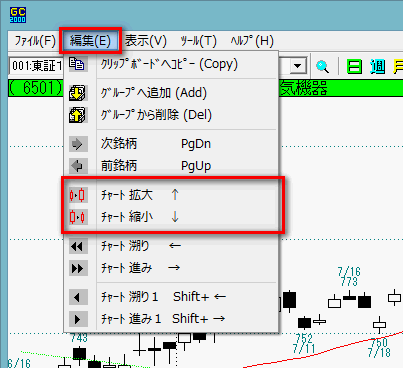The width and height of the screenshot is (403, 368).
Task: Click the add to group icon
Action: 78,93
